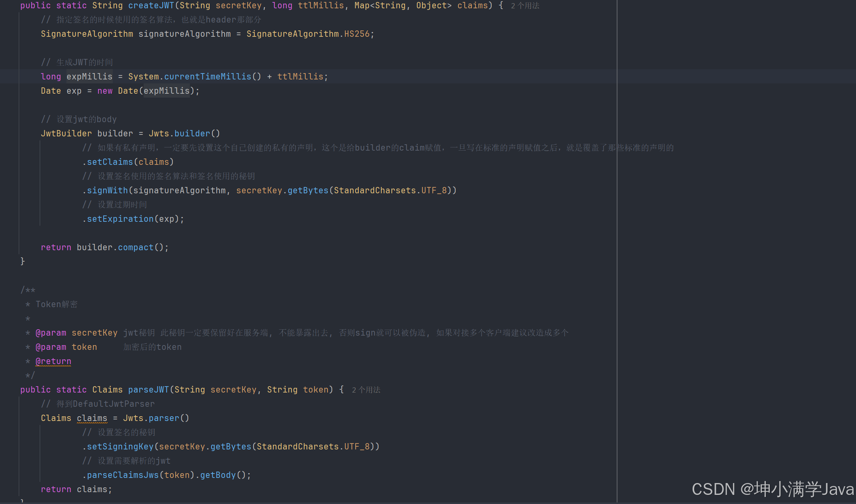The width and height of the screenshot is (856, 504).
Task: Click the setClaims method call
Action: 110,162
